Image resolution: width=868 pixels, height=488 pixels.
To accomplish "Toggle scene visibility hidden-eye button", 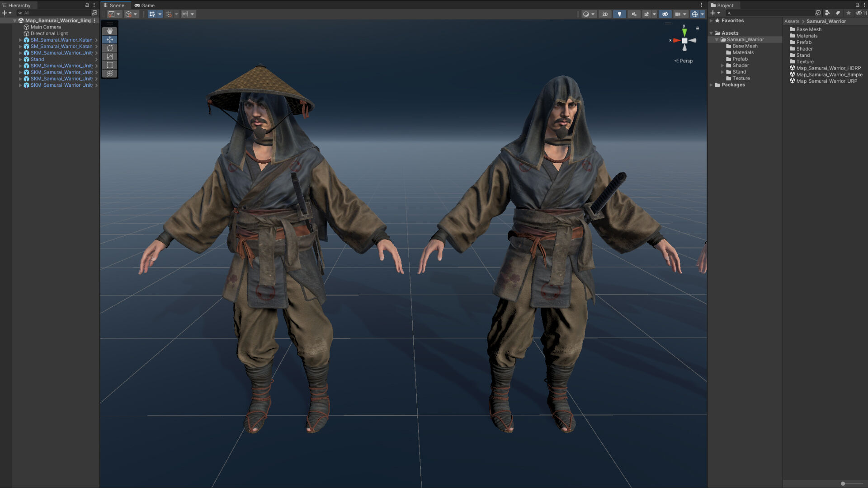I will click(x=665, y=14).
